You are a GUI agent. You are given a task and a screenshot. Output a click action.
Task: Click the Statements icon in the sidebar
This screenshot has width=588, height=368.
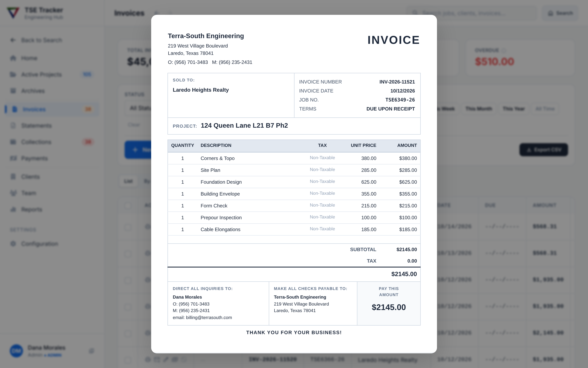[13, 126]
